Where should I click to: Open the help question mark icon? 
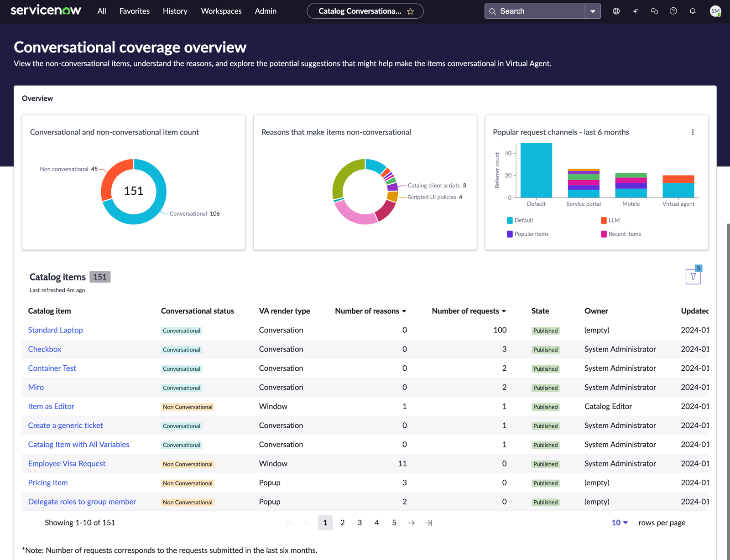click(673, 11)
